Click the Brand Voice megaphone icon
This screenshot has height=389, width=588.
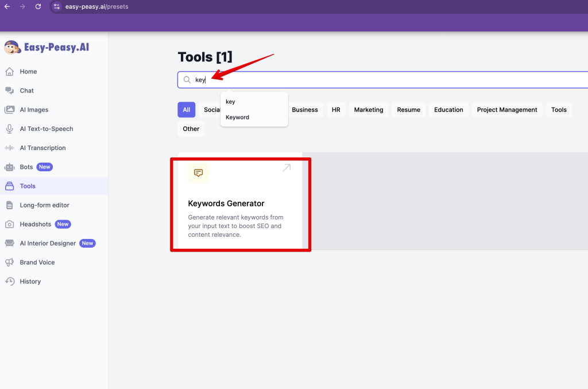pos(9,263)
